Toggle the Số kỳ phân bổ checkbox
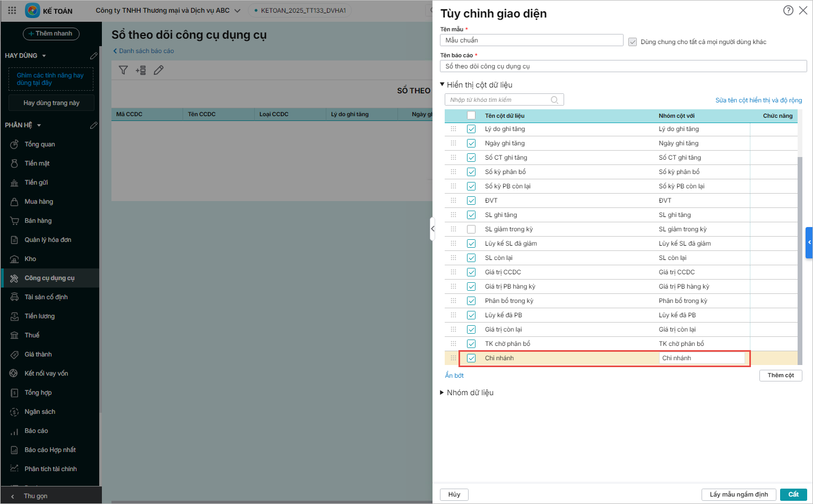 pos(471,172)
